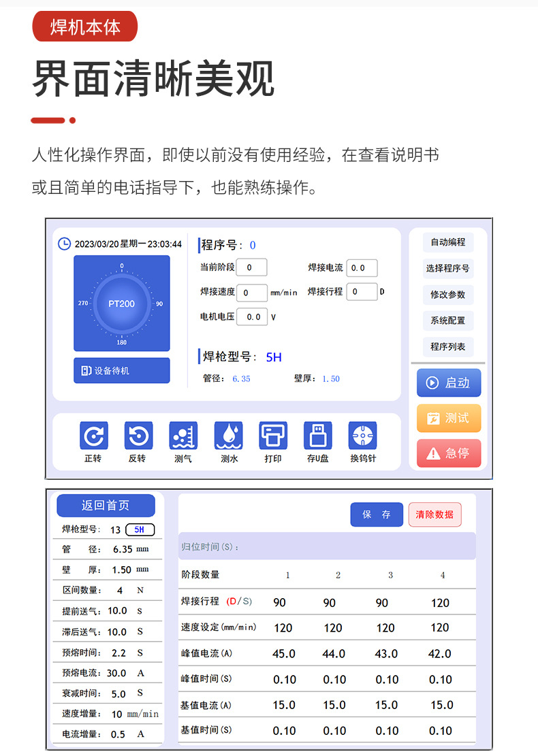The height and width of the screenshot is (756, 538).
Task: Click the 保存 save button
Action: pos(377,514)
